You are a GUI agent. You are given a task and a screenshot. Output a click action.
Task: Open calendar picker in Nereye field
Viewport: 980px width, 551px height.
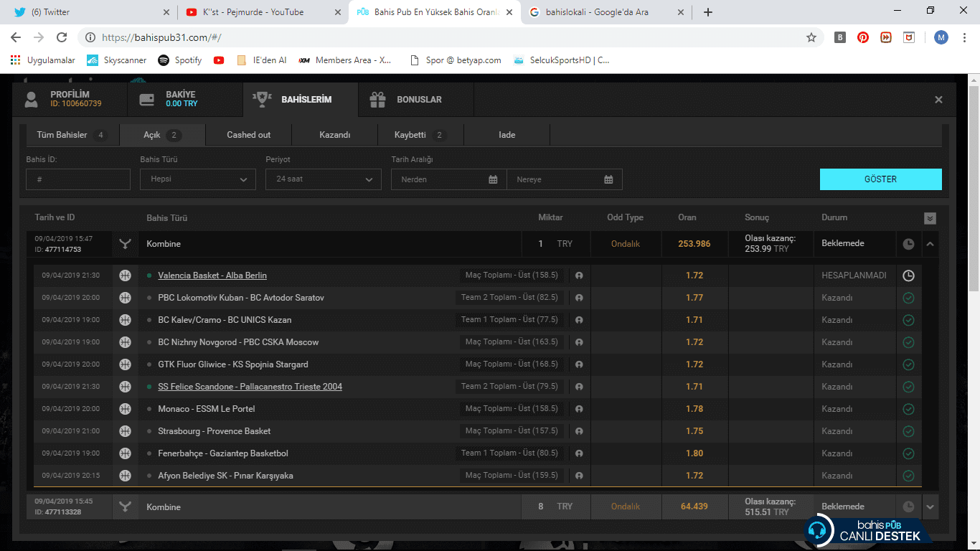pyautogui.click(x=608, y=179)
